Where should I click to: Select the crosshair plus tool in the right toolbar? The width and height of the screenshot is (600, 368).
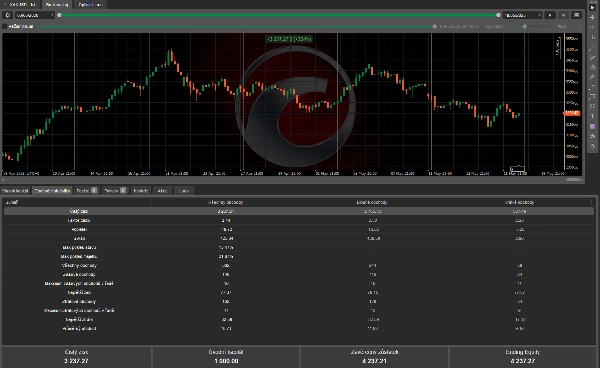tap(592, 18)
